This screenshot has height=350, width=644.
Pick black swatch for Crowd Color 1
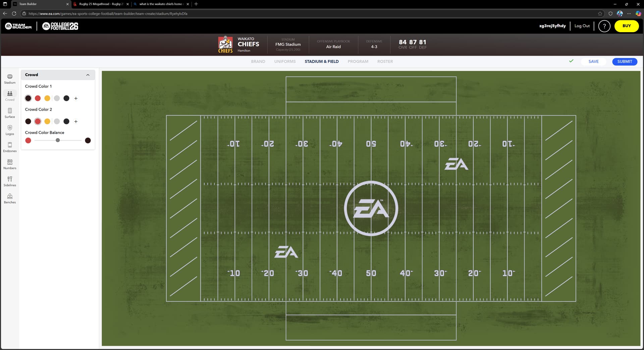point(66,98)
